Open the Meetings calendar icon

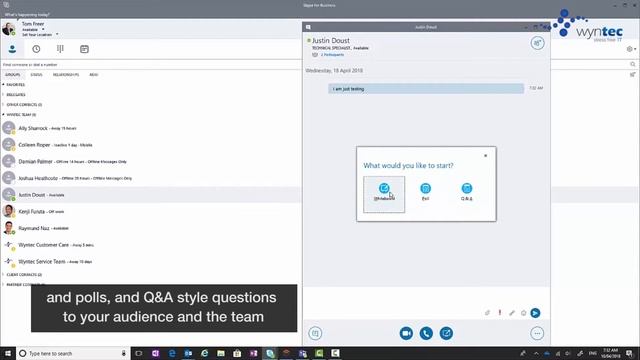[x=84, y=49]
